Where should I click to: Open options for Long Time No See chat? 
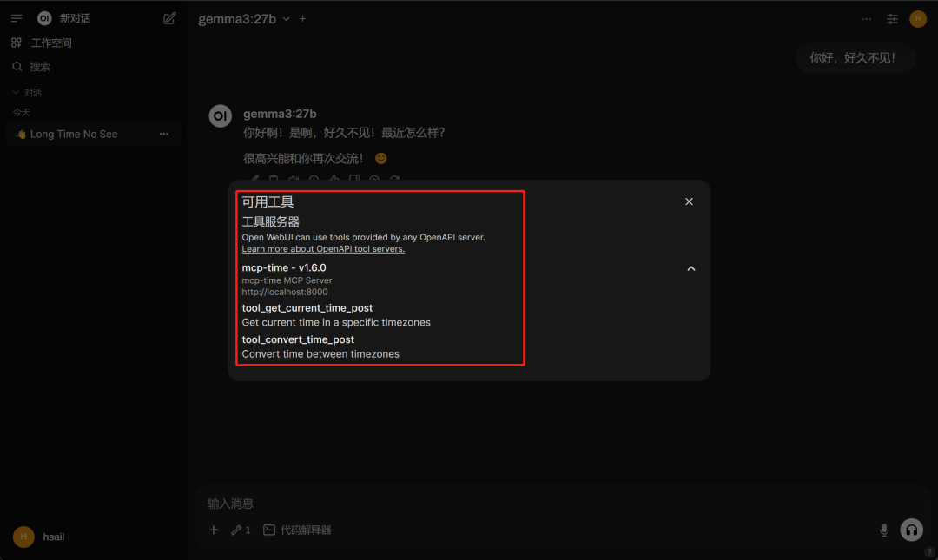[164, 134]
